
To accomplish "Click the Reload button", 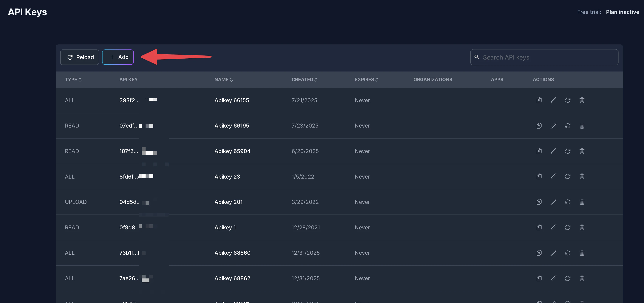I will click(x=80, y=57).
